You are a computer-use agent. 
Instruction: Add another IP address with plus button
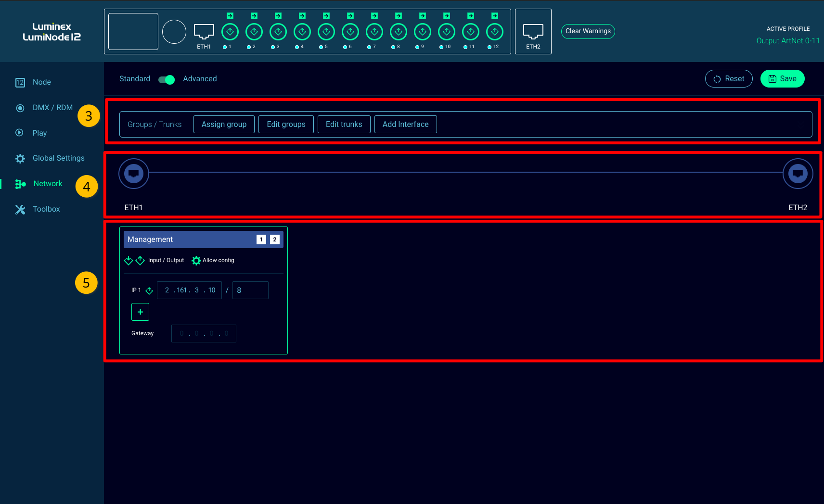pos(140,312)
